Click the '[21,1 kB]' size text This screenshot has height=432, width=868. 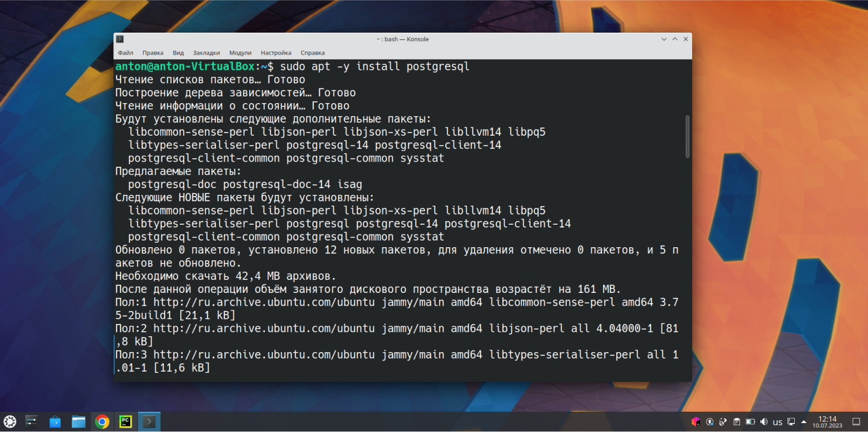(x=207, y=315)
